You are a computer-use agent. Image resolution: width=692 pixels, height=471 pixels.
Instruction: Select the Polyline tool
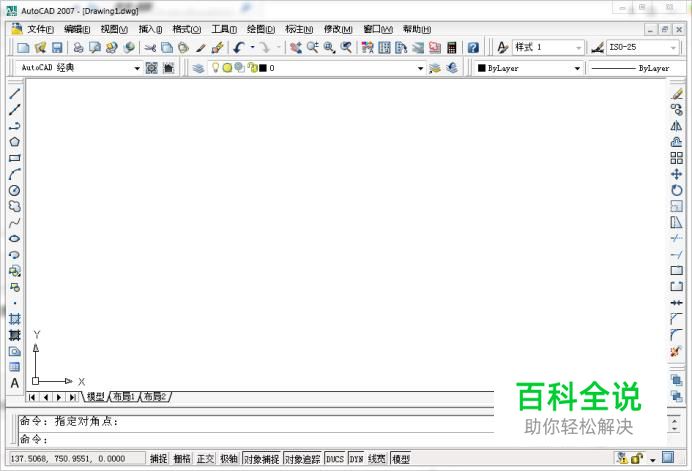pos(15,126)
